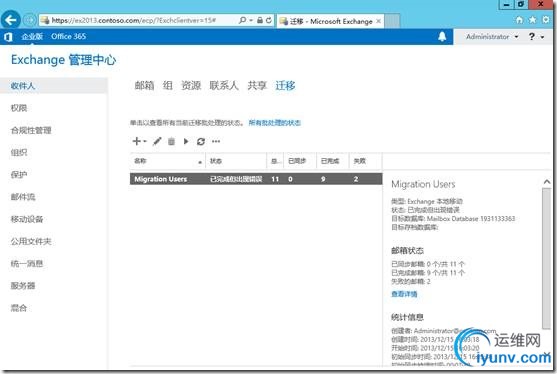Sort by the 已完成 column header
Screen dimensions: 557x374
coord(333,161)
